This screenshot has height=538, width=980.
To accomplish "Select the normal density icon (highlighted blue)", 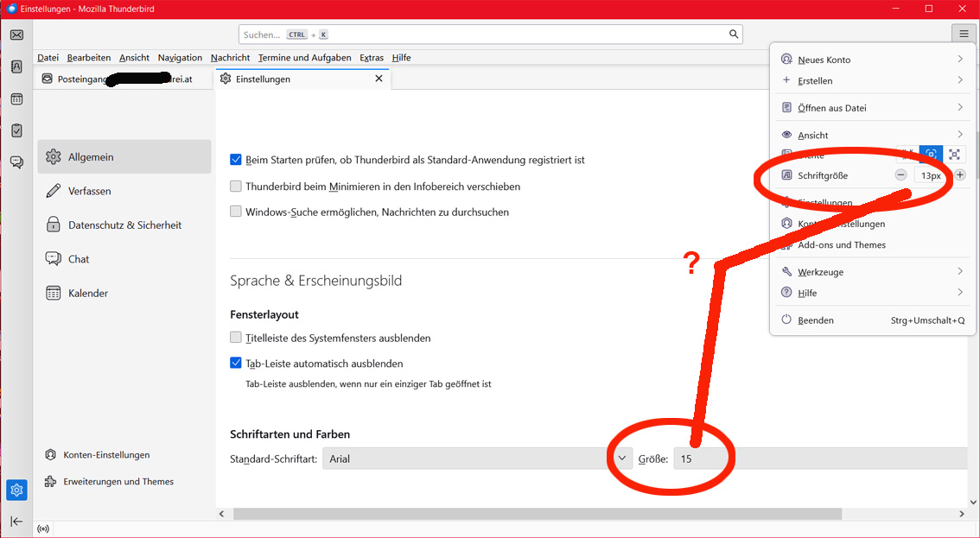I will pyautogui.click(x=931, y=155).
